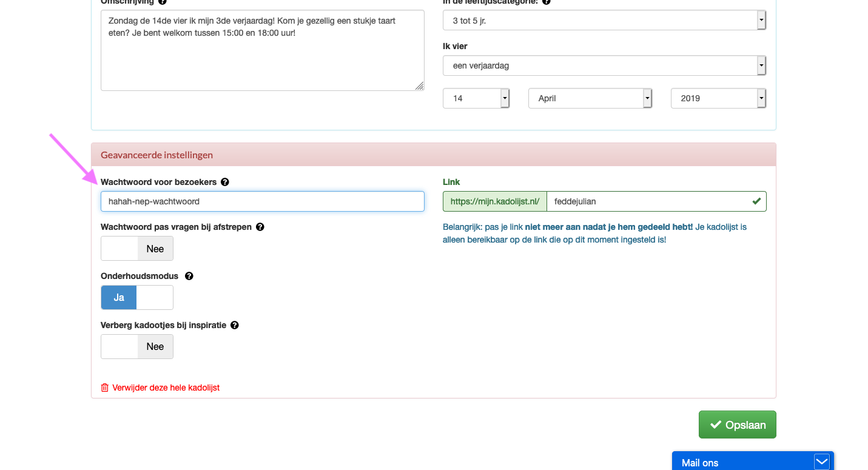Screen dimensions: 868x470
Task: Click help icon beside leeftijdscategorie label
Action: [x=546, y=2]
